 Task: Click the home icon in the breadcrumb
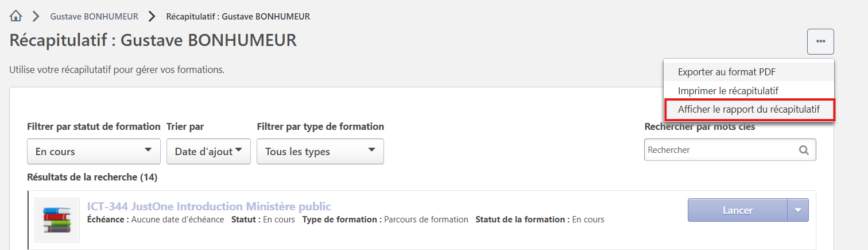pos(16,16)
